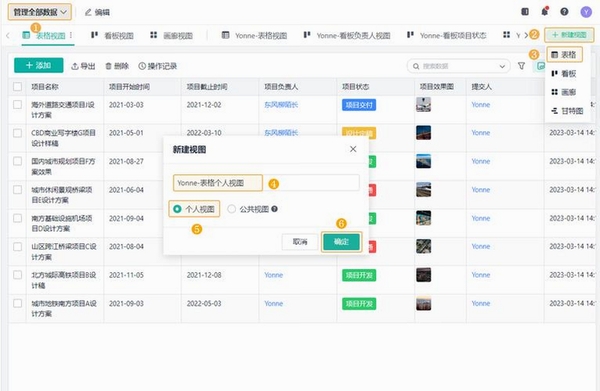
Task: Open the filter funnel icon
Action: 521,66
